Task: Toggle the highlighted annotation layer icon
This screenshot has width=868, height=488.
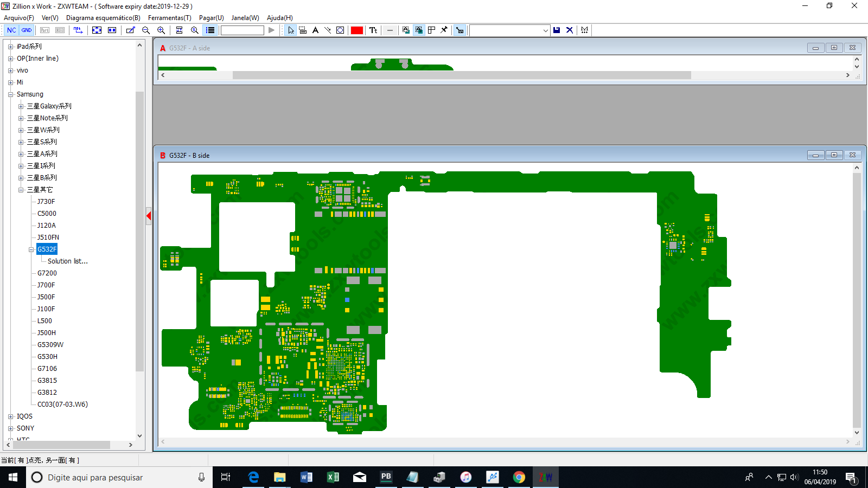Action: pyautogui.click(x=419, y=30)
